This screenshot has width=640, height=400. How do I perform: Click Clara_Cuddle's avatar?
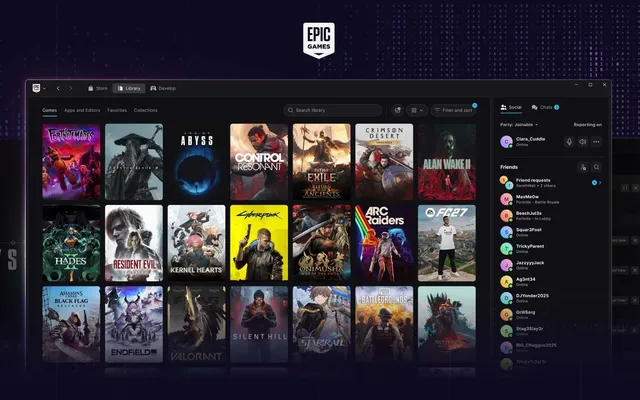pos(507,142)
